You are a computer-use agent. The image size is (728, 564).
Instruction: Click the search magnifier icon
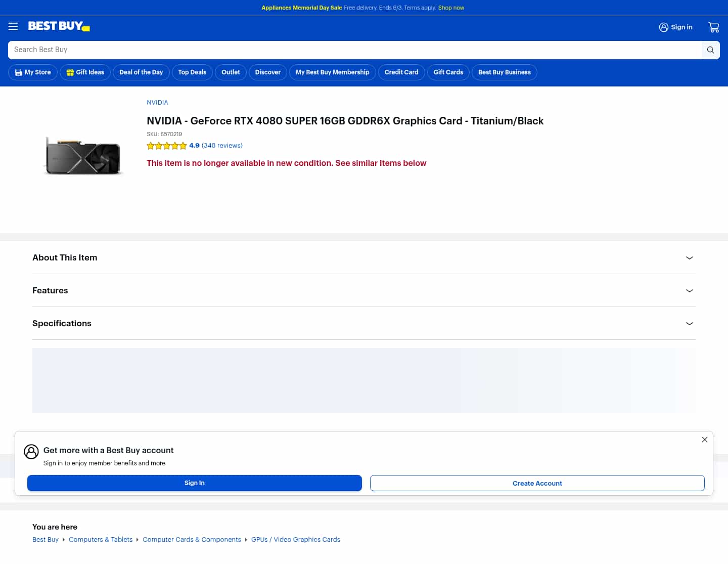[710, 50]
